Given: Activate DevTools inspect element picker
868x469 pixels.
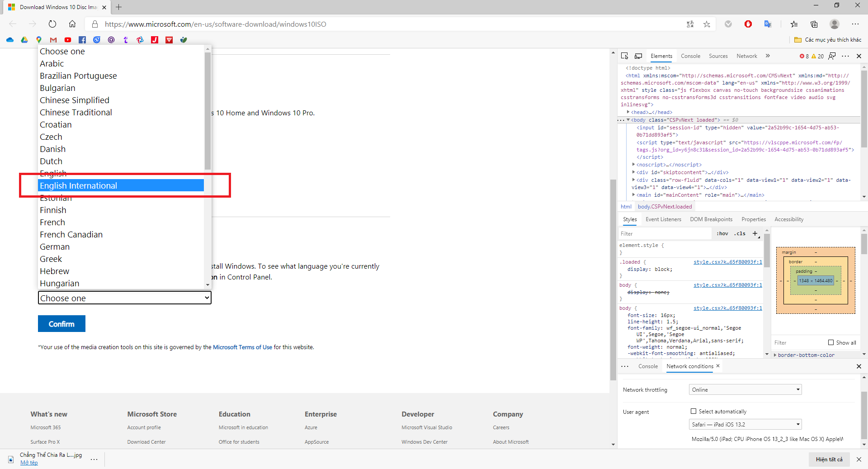Looking at the screenshot, I should (625, 56).
